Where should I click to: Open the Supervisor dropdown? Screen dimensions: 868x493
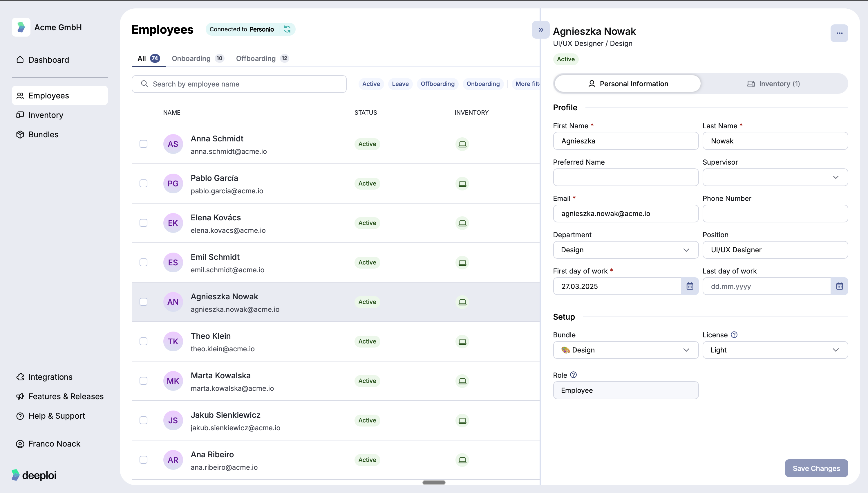[775, 177]
